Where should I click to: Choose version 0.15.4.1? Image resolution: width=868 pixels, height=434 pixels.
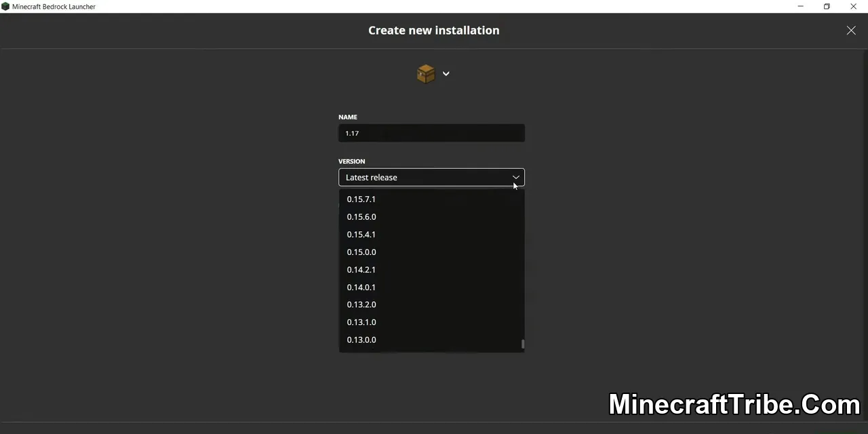(x=431, y=234)
